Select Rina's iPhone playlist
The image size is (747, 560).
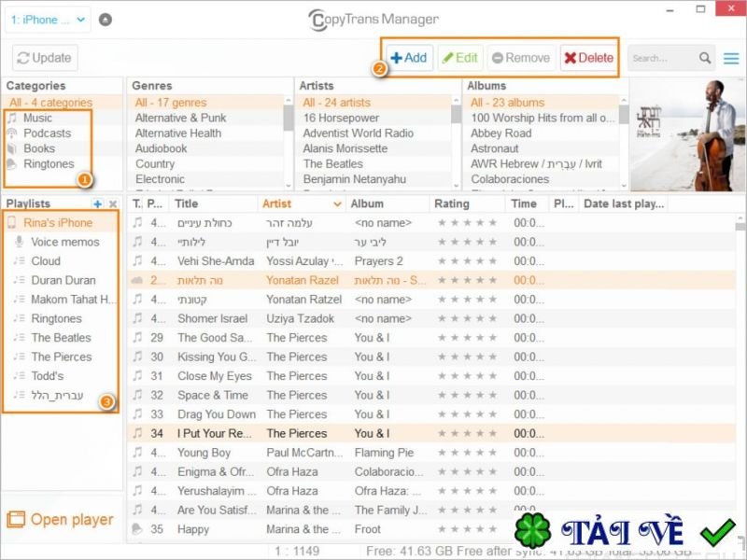click(x=58, y=222)
